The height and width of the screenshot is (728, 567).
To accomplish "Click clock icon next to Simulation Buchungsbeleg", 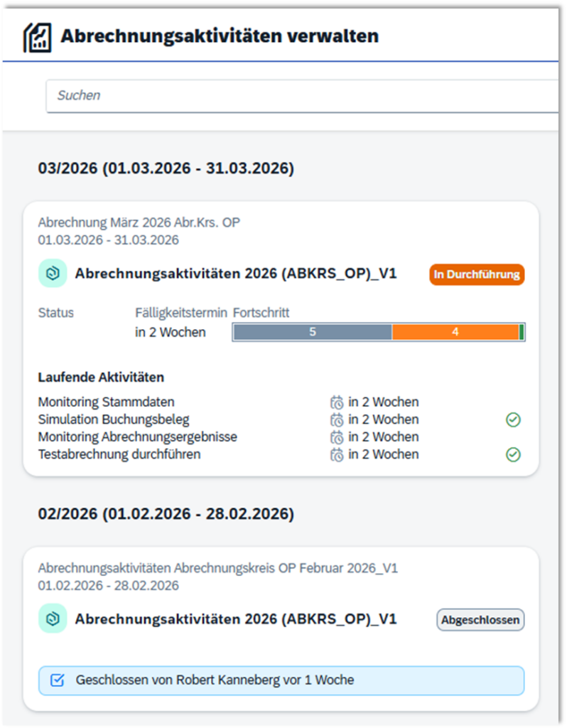I will click(337, 419).
